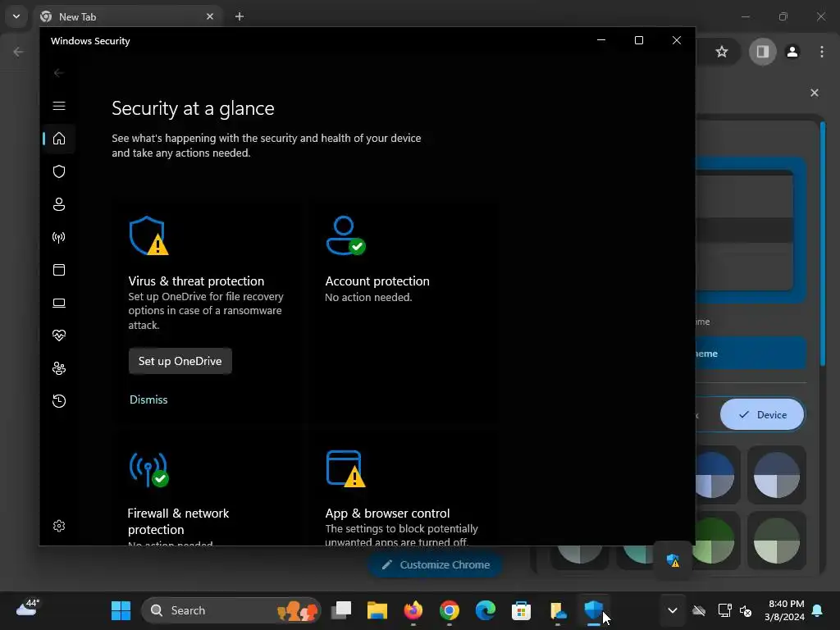Pick the grey-blue color swatch in Chrome

tap(776, 475)
